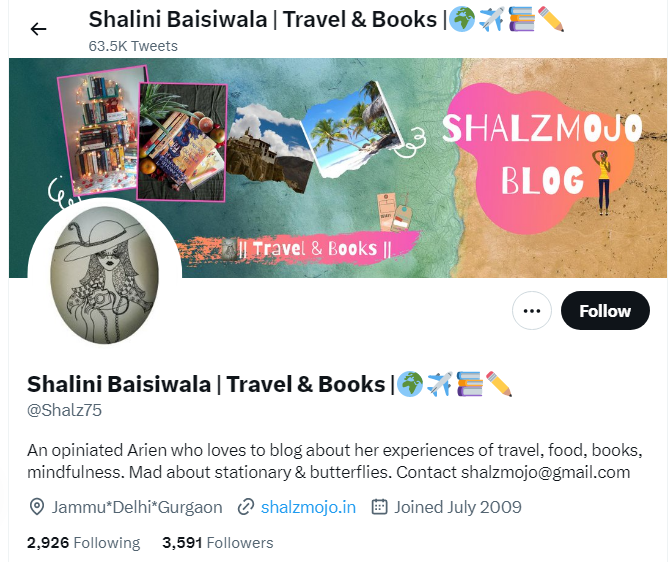Click the airplane emoji in the profile name
The height and width of the screenshot is (562, 670).
(439, 384)
